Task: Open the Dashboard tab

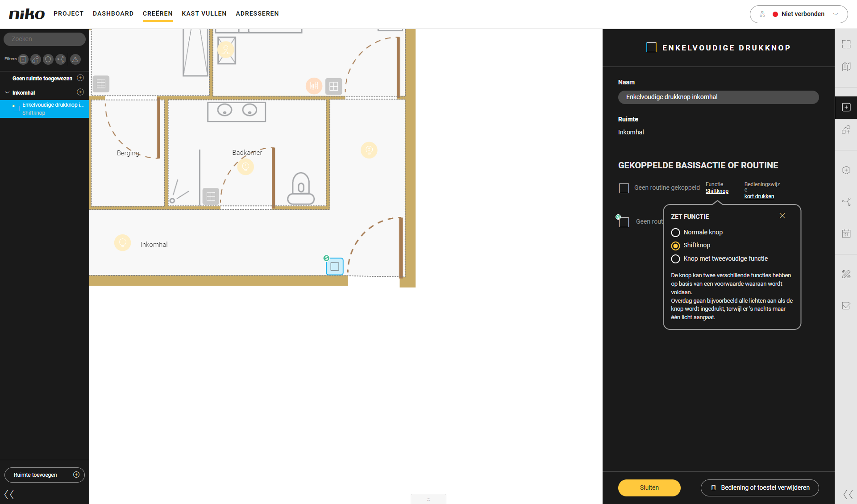Action: coord(113,13)
